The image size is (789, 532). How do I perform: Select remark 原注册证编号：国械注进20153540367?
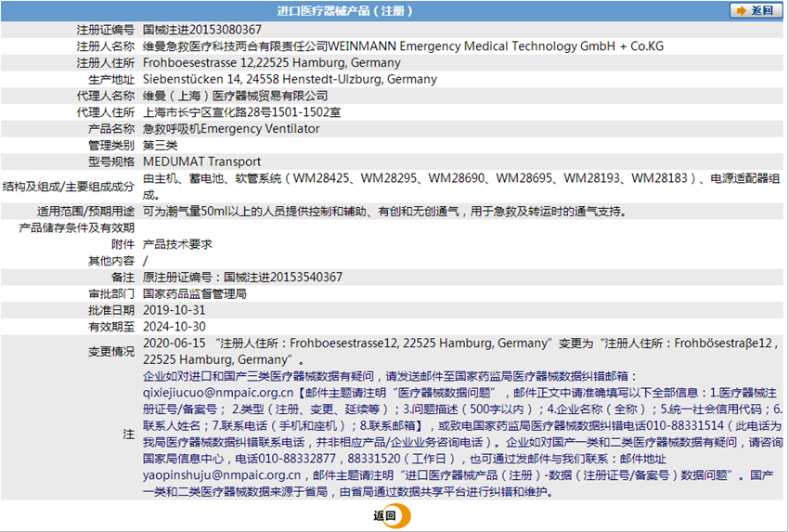[242, 278]
